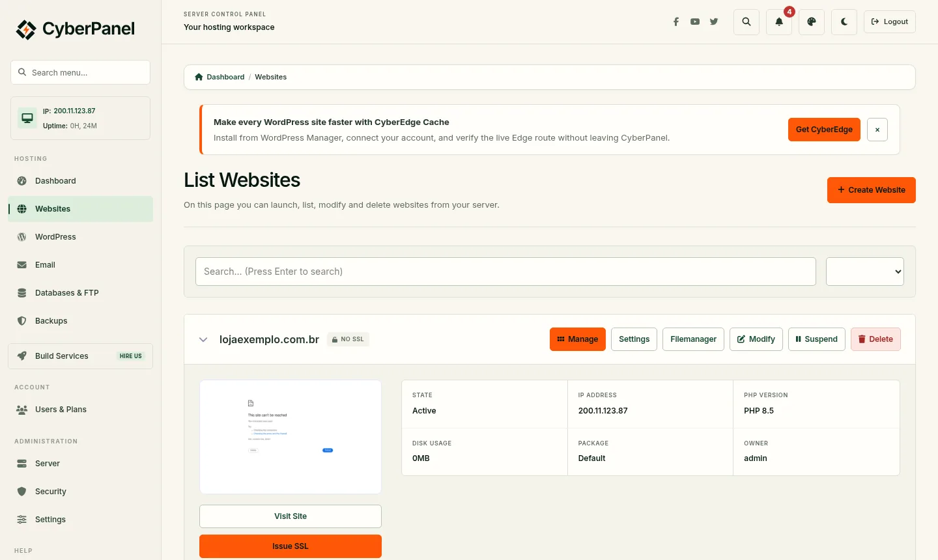Open the Email sidebar item
938x560 pixels.
[81, 265]
